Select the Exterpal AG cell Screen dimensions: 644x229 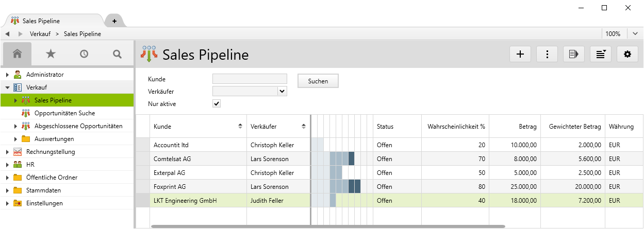198,172
